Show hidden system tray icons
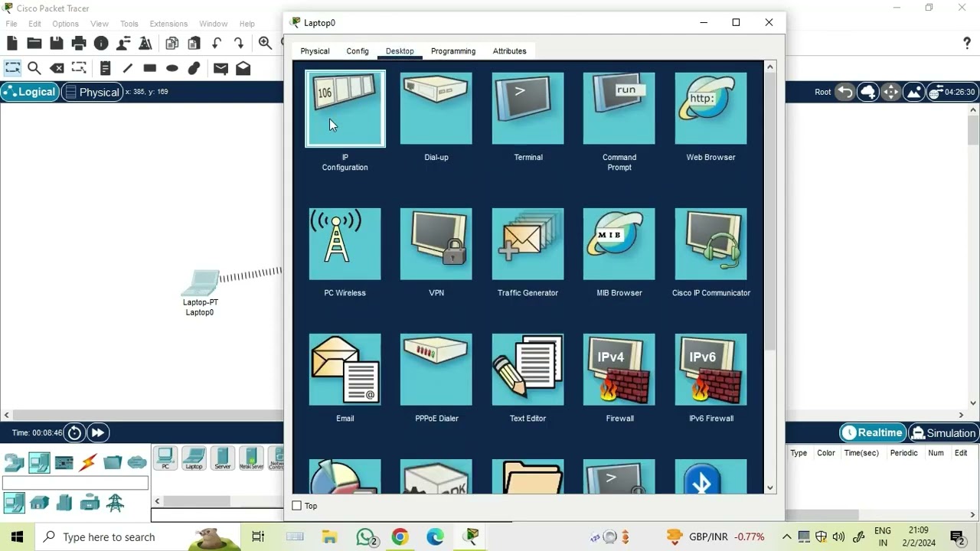The image size is (980, 551). coord(786,537)
